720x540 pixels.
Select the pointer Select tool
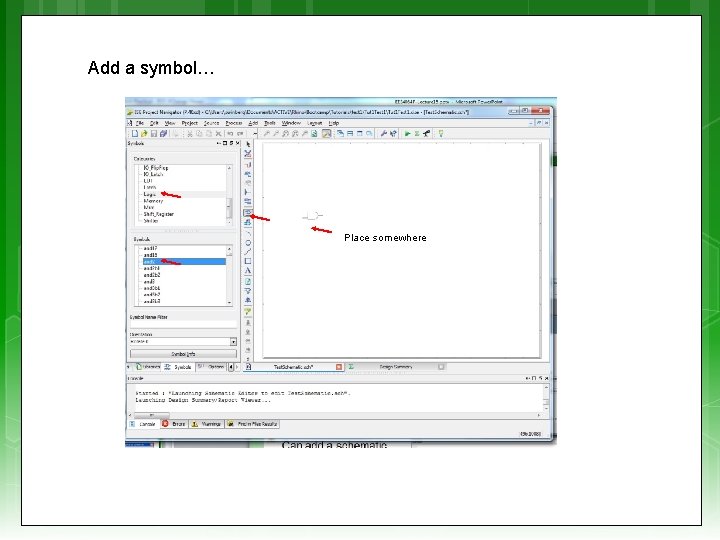(248, 144)
